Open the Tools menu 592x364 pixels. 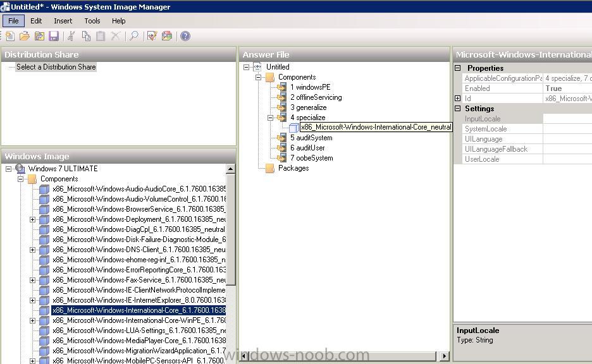(92, 21)
